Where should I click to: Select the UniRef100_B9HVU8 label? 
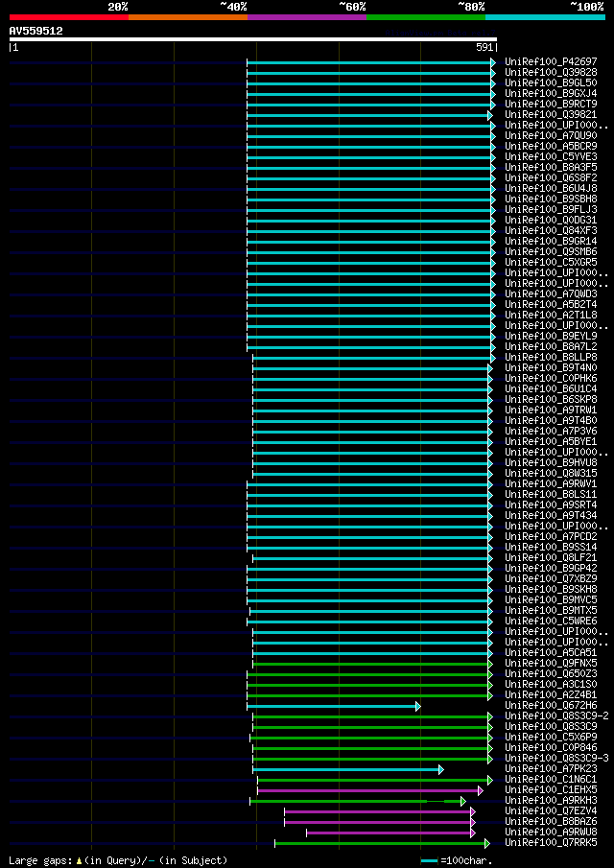pos(551,462)
